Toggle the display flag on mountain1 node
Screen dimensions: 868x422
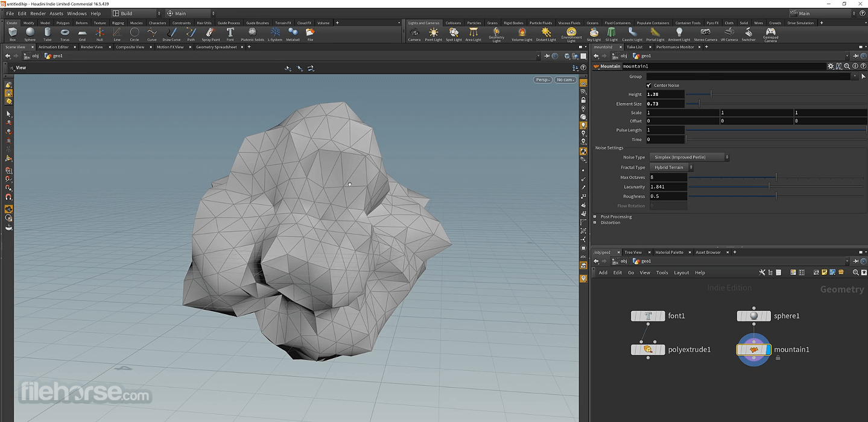pyautogui.click(x=768, y=349)
